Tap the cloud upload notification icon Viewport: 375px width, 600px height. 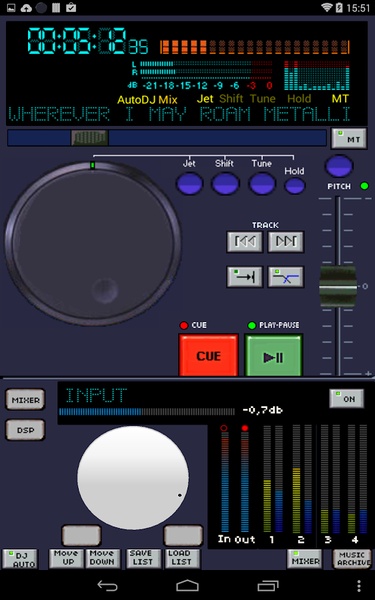pyautogui.click(x=26, y=8)
